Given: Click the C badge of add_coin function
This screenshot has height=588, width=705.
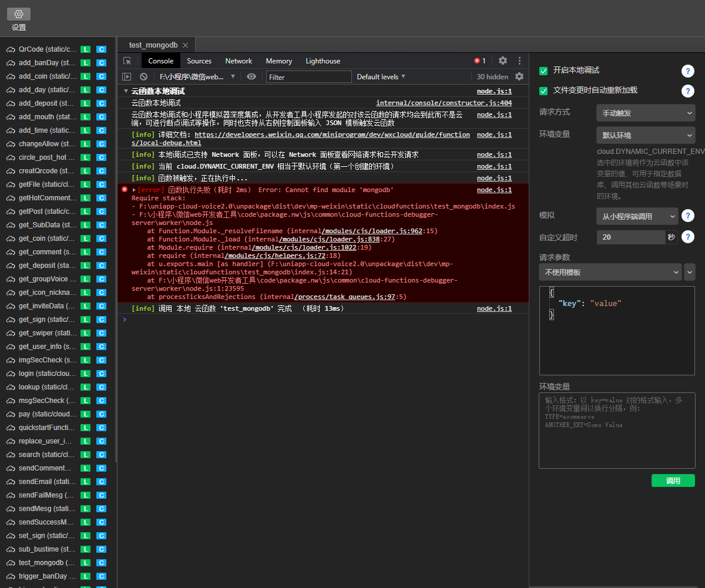Looking at the screenshot, I should click(x=101, y=76).
